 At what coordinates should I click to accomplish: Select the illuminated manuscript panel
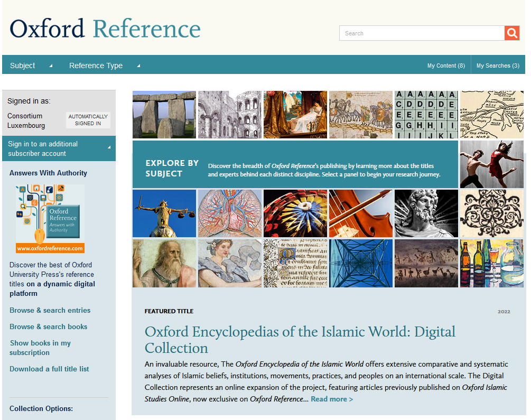(x=295, y=263)
